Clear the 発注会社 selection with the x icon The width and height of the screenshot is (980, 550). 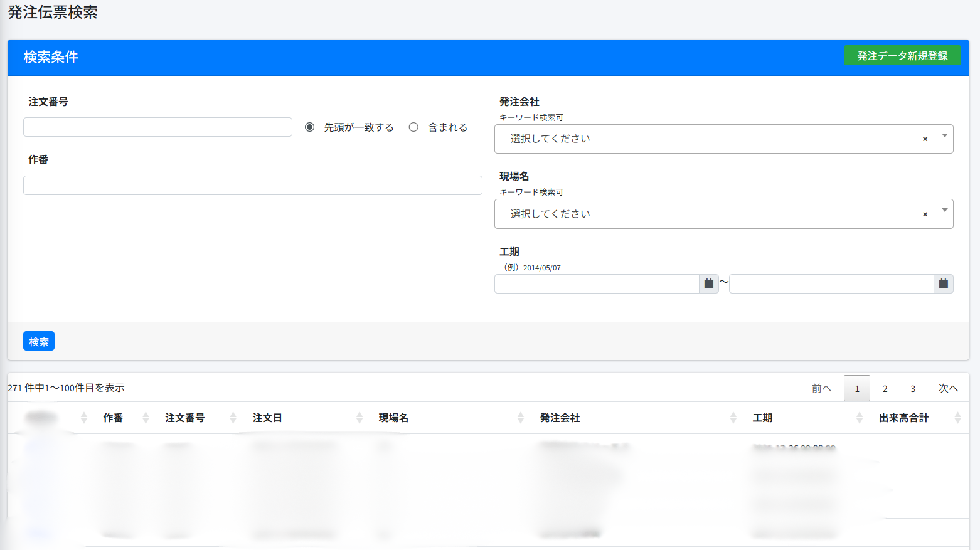point(925,139)
